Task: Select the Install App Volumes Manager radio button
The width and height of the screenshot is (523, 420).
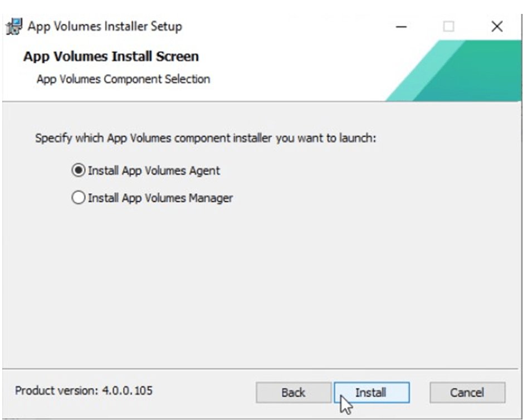Action: [x=79, y=198]
